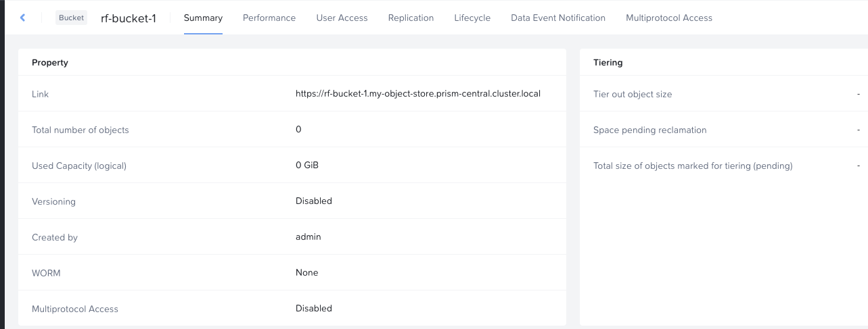The image size is (868, 329).
Task: Click the blue back arrow icon
Action: (22, 18)
